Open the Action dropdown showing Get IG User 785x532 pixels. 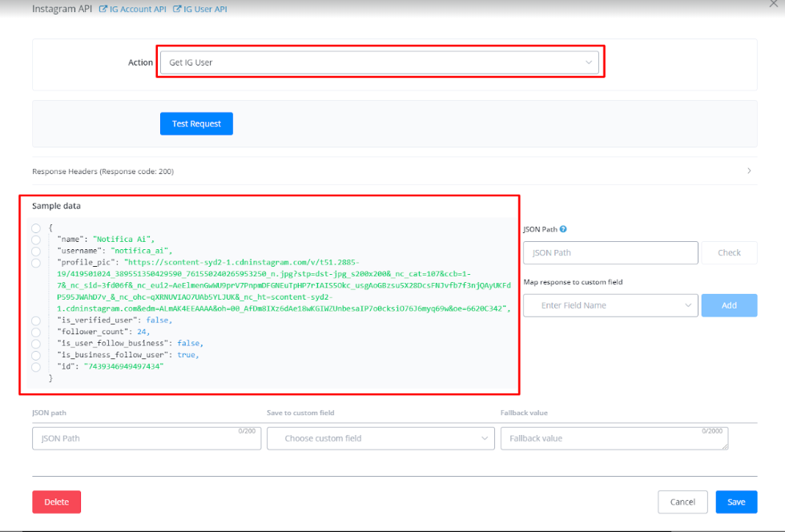click(x=379, y=62)
